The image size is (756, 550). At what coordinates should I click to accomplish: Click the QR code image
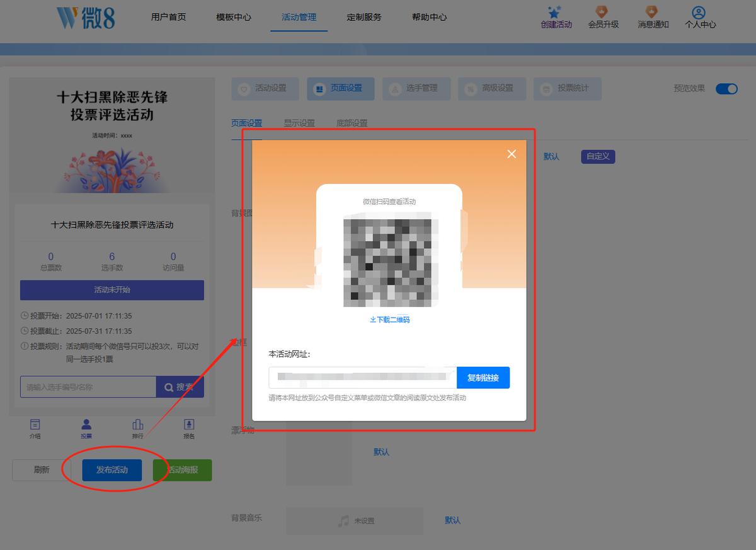tap(391, 260)
